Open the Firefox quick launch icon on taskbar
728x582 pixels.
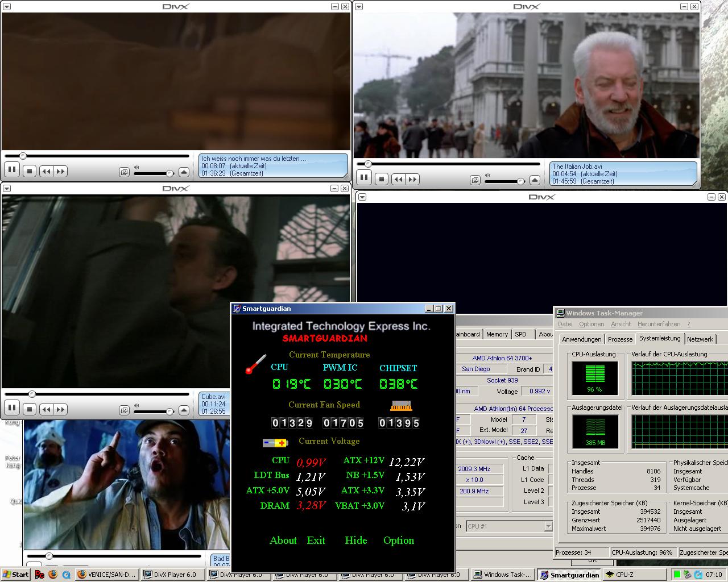click(53, 575)
